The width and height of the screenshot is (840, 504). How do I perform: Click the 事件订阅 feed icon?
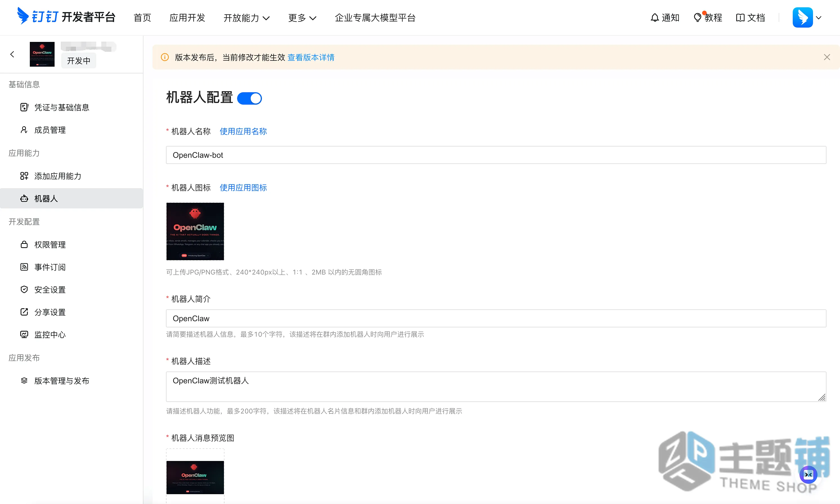24,267
